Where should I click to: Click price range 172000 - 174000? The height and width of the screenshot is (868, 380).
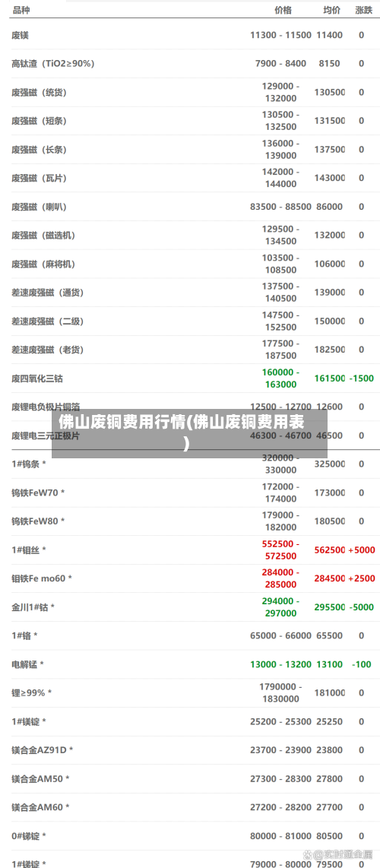(280, 493)
